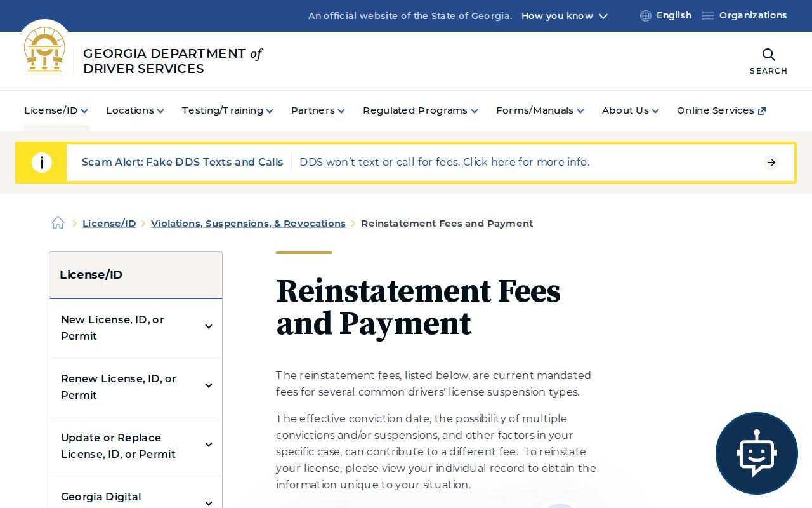This screenshot has width=812, height=508.
Task: Follow the License/ID breadcrumb link
Action: pyautogui.click(x=109, y=224)
